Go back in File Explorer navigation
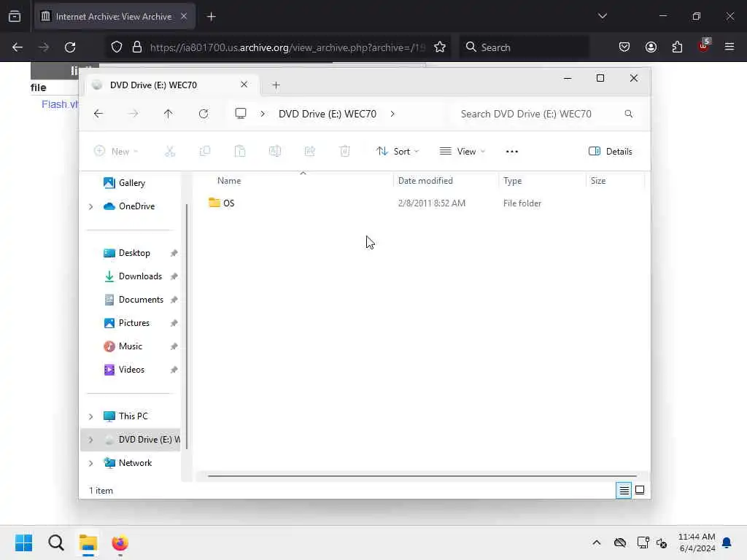This screenshot has width=747, height=560. pos(98,114)
